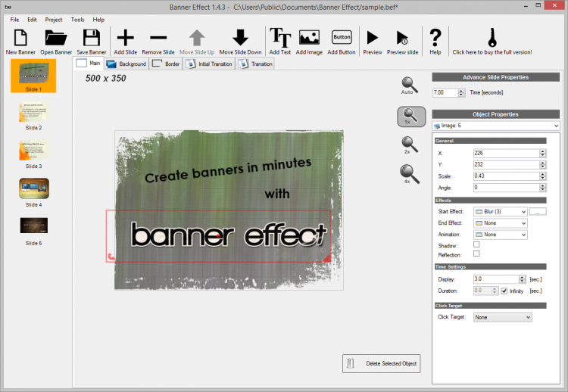Open a banner with Open Banner icon

[57, 38]
